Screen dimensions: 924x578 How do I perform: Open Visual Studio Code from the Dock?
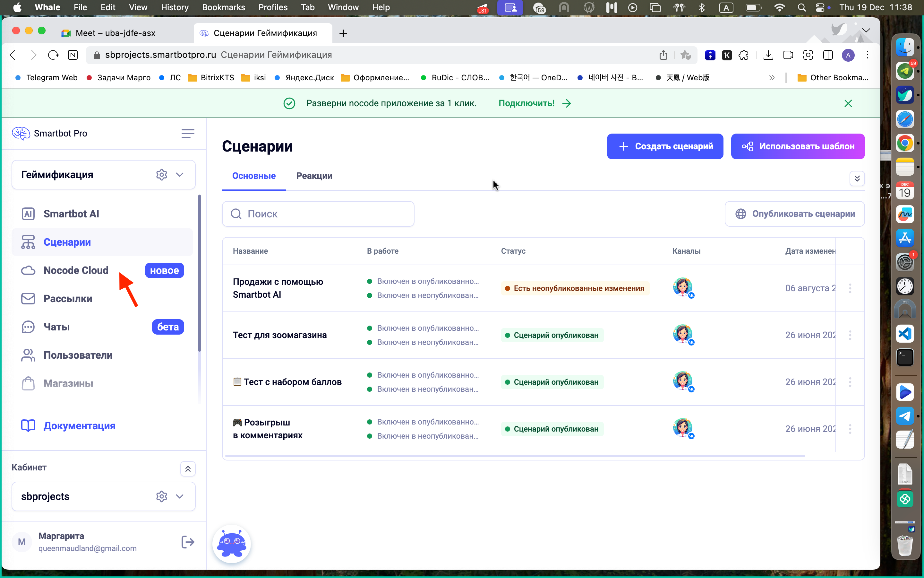pyautogui.click(x=905, y=334)
